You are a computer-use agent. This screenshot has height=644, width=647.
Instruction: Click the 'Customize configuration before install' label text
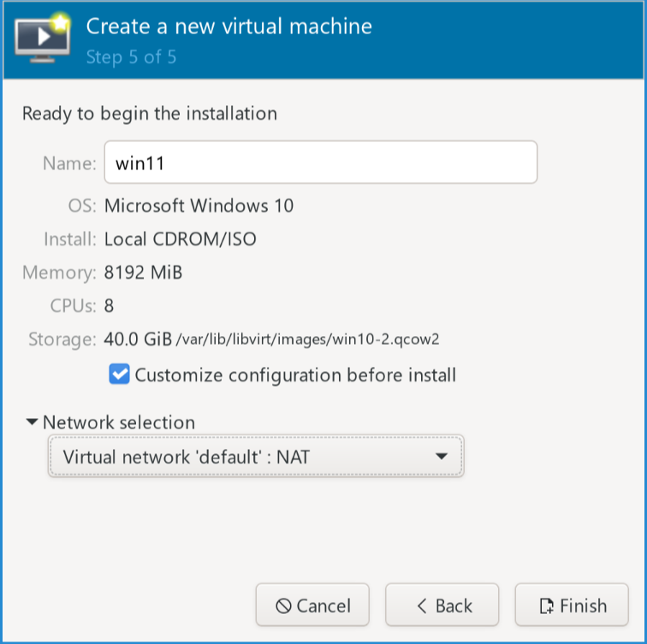click(295, 375)
